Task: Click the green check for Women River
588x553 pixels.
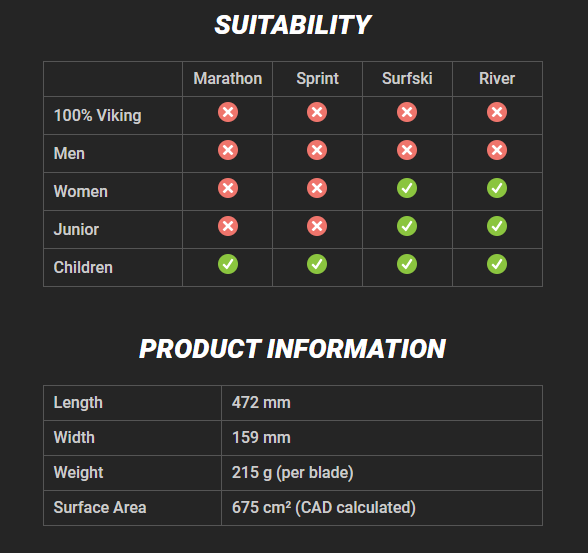Action: tap(497, 188)
